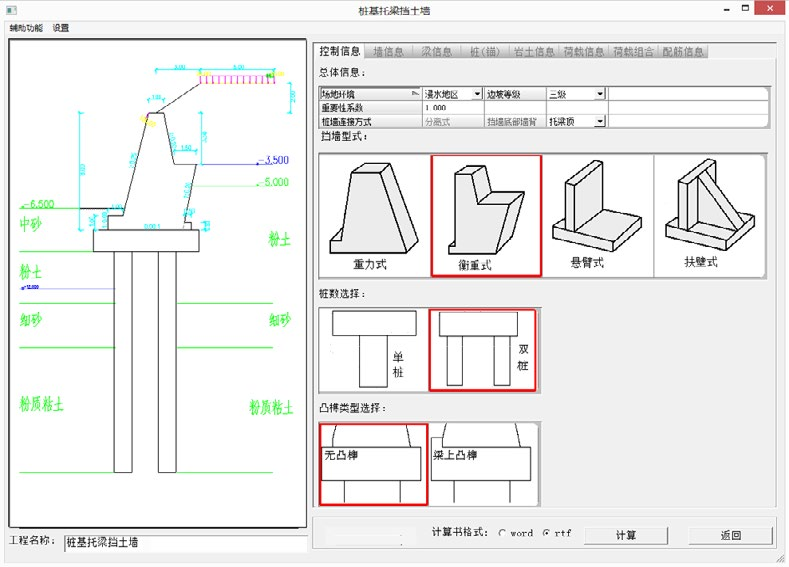
Task: Choose the 扶壁式 buttress wall type
Action: (x=708, y=216)
